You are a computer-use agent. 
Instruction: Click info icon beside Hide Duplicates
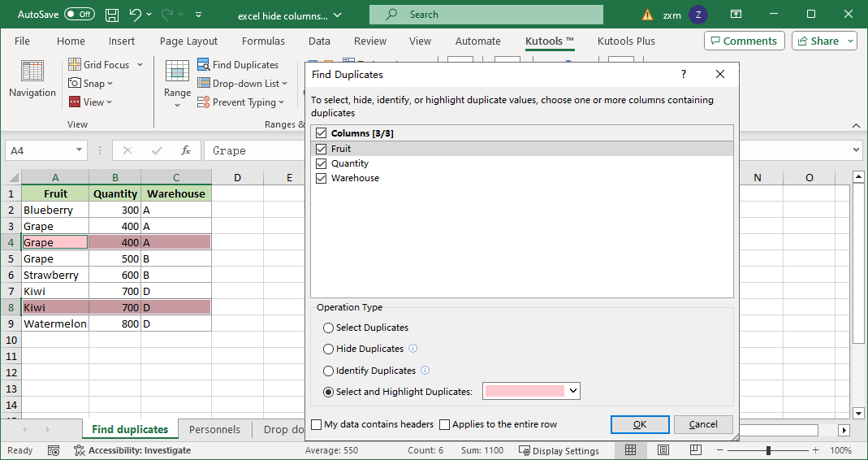pos(412,349)
